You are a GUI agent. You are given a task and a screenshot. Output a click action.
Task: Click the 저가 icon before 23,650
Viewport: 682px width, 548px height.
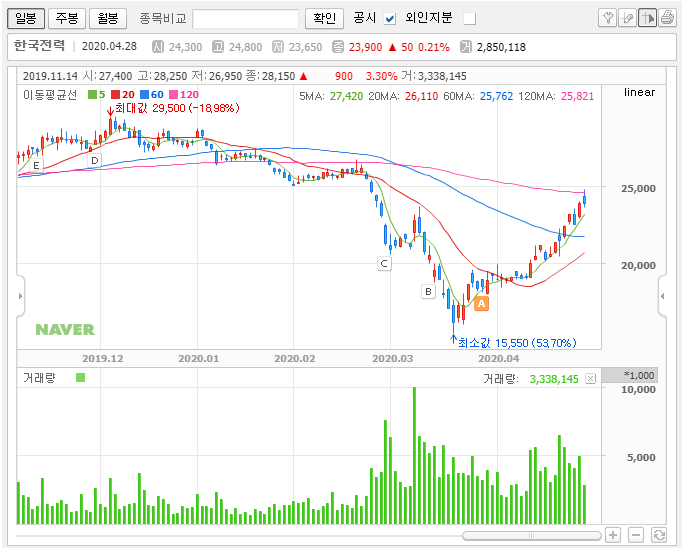(x=277, y=47)
